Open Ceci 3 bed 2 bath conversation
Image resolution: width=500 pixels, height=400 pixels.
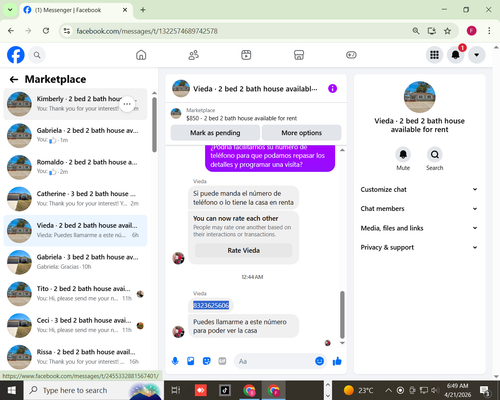point(75,325)
